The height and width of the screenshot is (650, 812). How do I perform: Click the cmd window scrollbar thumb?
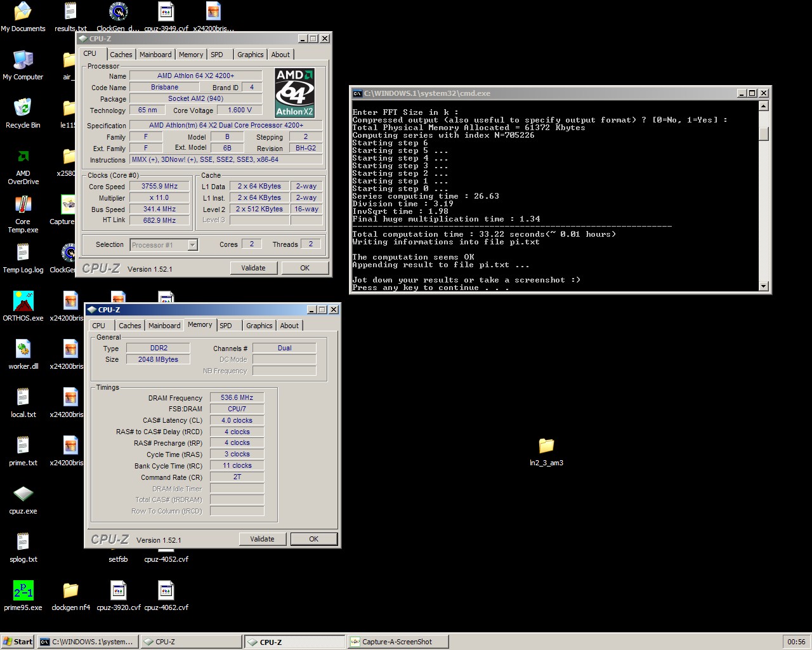[x=764, y=134]
